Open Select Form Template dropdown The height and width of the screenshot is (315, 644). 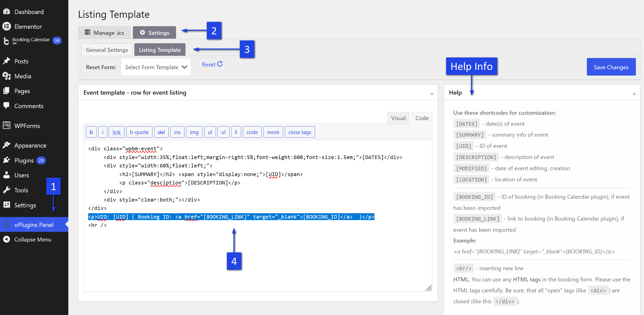tap(156, 67)
